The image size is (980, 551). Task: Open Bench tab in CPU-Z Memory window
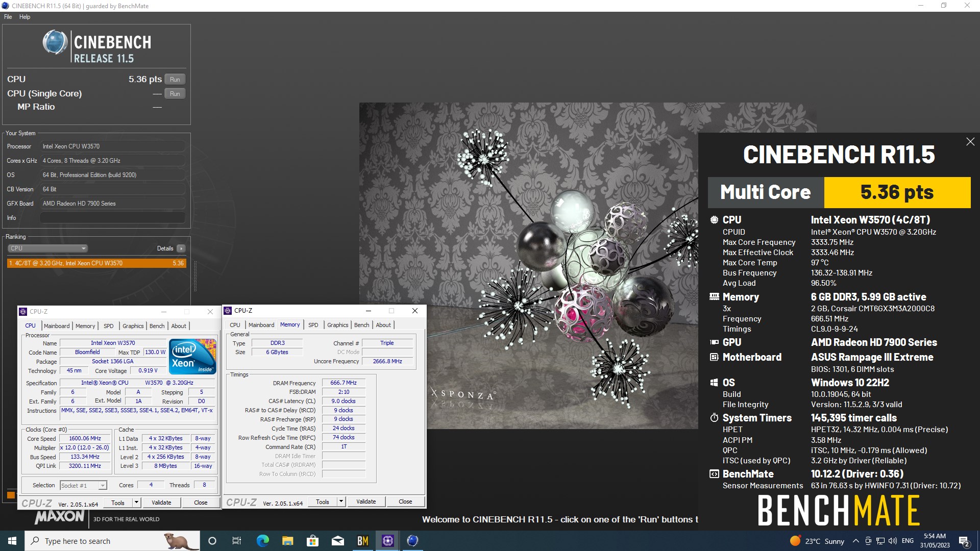[x=362, y=325]
